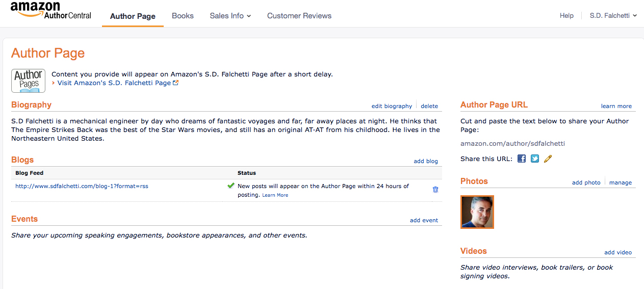The height and width of the screenshot is (289, 644).
Task: Open the Customer Reviews tab
Action: click(299, 16)
